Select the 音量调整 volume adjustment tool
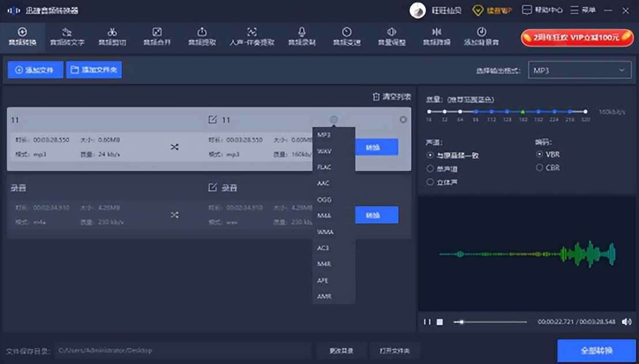Image resolution: width=639 pixels, height=364 pixels. [x=392, y=36]
